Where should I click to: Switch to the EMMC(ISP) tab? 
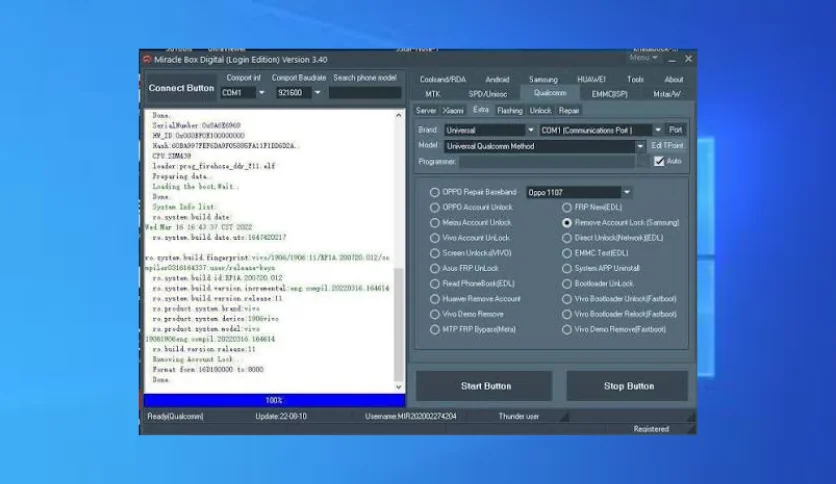click(609, 94)
